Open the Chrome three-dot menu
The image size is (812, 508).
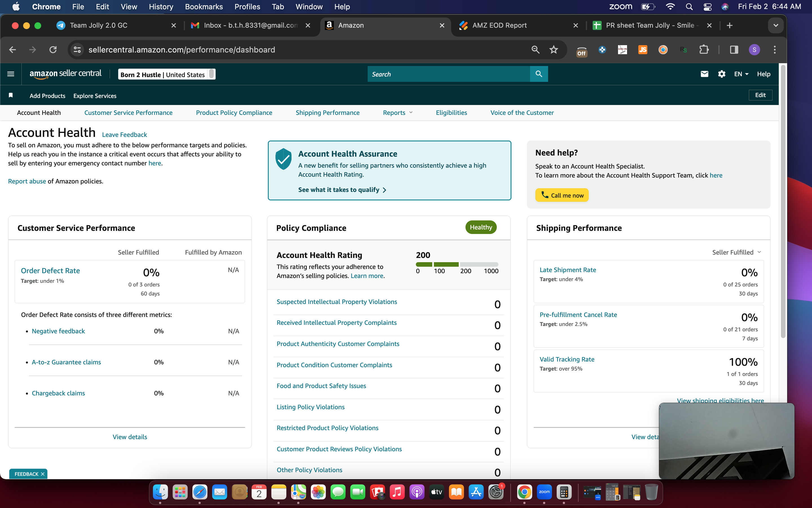point(775,50)
